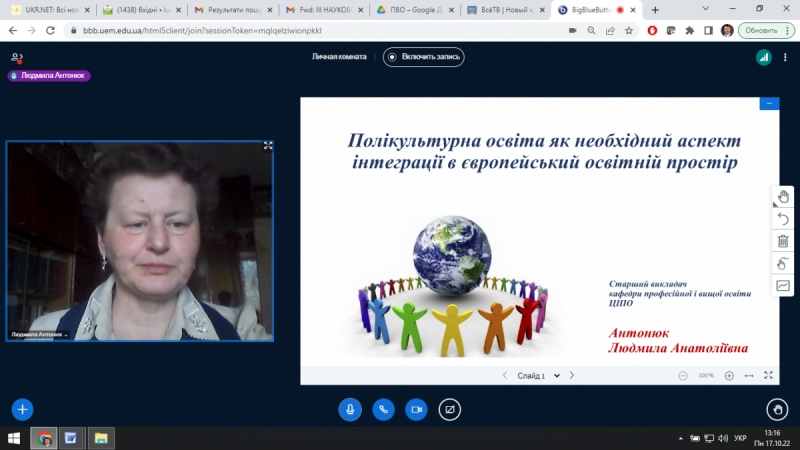Click the share screen button
The height and width of the screenshot is (450, 800).
[x=450, y=409]
